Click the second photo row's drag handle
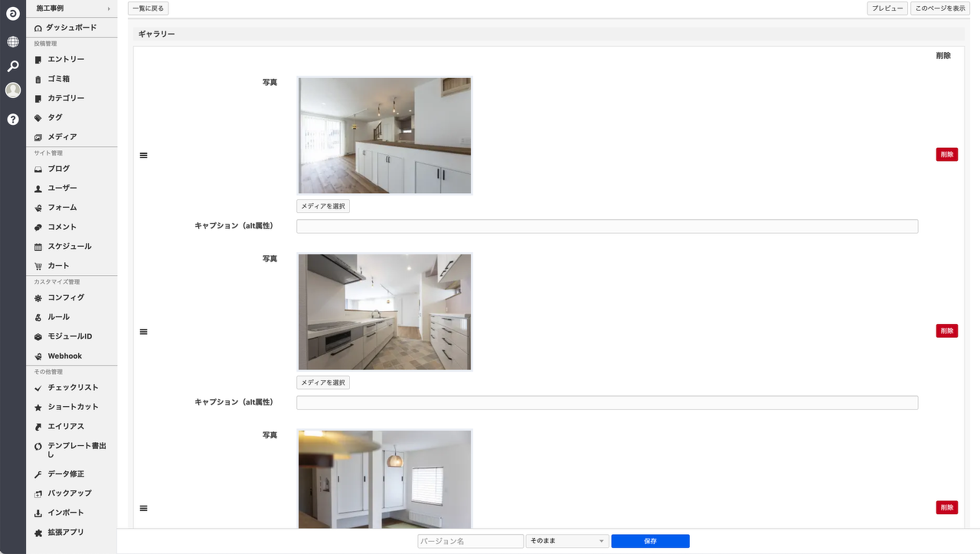 point(143,332)
